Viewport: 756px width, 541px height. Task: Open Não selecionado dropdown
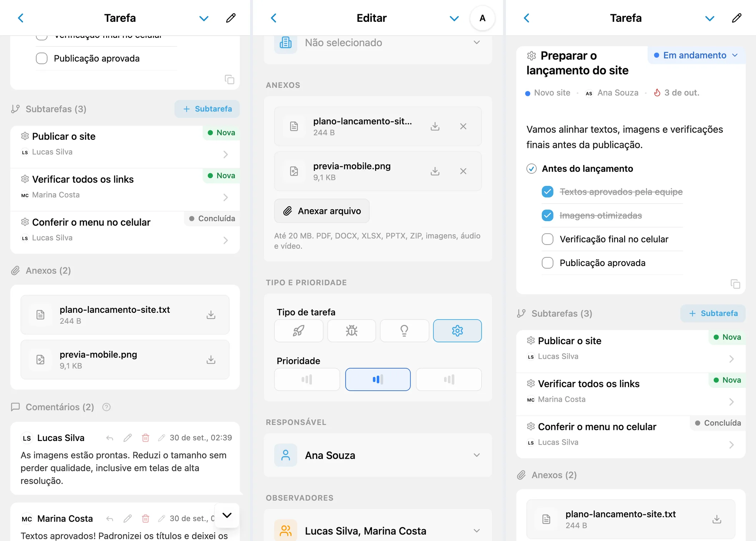[x=378, y=43]
